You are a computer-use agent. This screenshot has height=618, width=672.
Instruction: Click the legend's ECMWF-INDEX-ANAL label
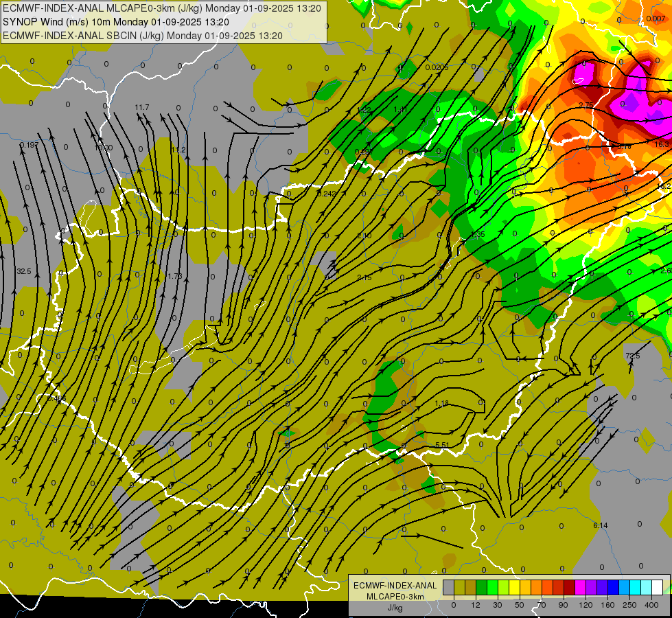pyautogui.click(x=395, y=586)
